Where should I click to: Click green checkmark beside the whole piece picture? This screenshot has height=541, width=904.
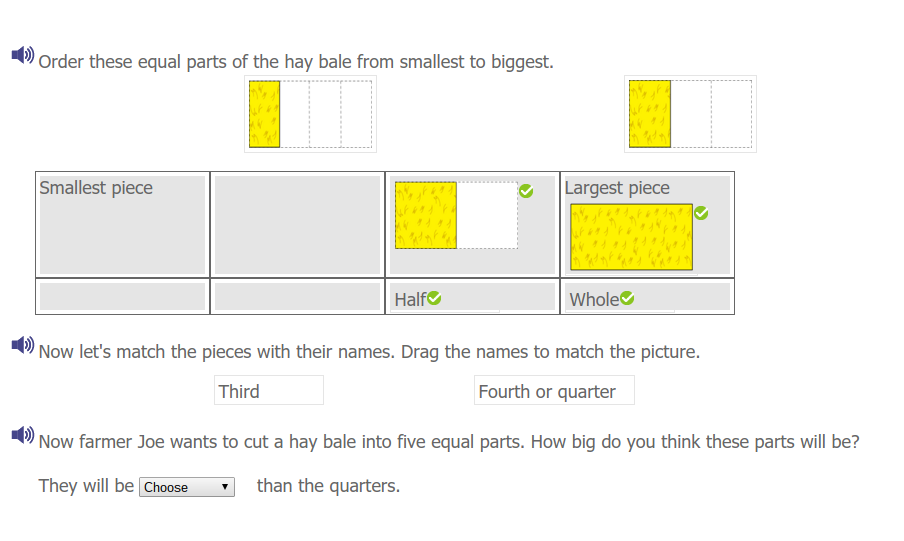click(701, 213)
